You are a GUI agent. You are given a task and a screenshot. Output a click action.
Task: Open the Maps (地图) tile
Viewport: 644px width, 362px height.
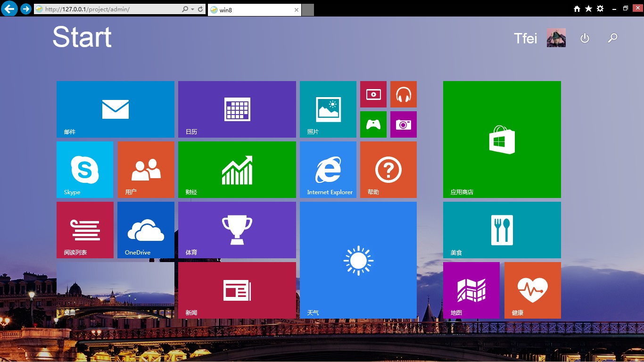pos(471,290)
